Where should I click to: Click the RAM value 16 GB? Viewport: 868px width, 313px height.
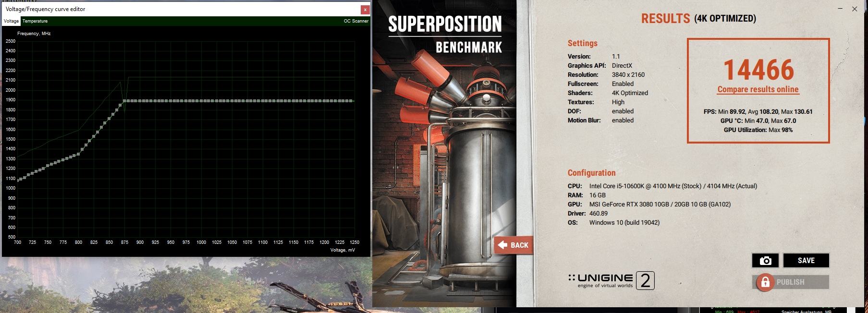(x=598, y=195)
